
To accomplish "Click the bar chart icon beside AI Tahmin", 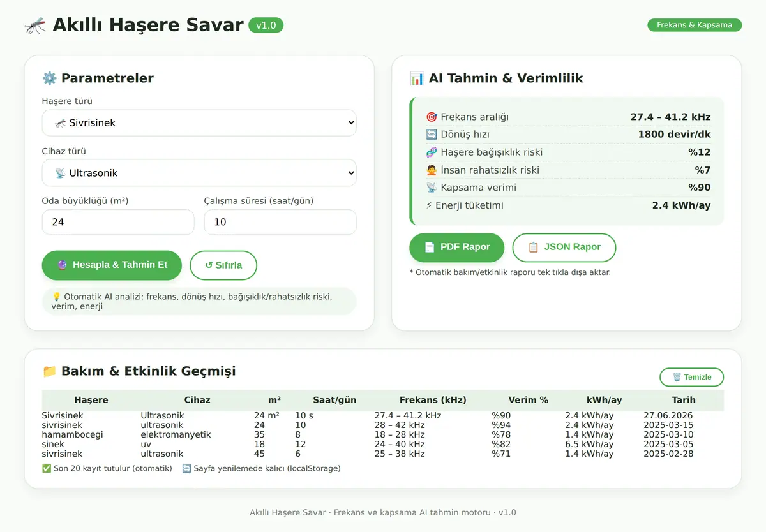I will (x=417, y=78).
